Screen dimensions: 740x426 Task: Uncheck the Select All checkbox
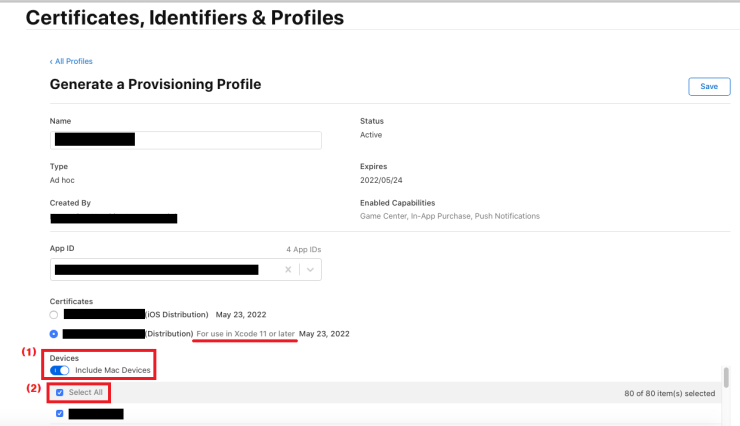(x=60, y=392)
